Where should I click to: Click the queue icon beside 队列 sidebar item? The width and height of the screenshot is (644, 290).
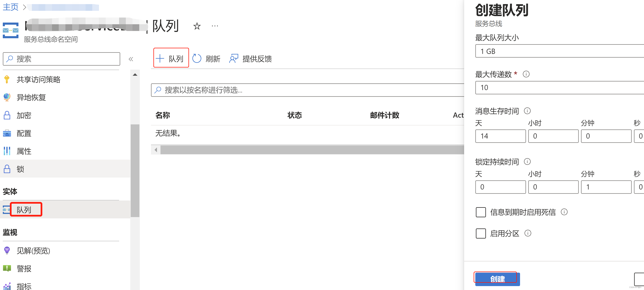(7, 210)
